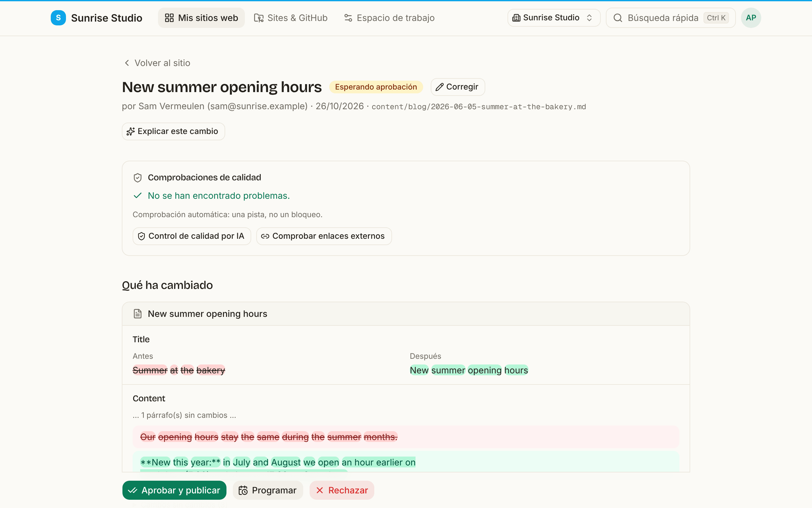Expand the Sunrise Studio workspace switcher

pos(553,18)
